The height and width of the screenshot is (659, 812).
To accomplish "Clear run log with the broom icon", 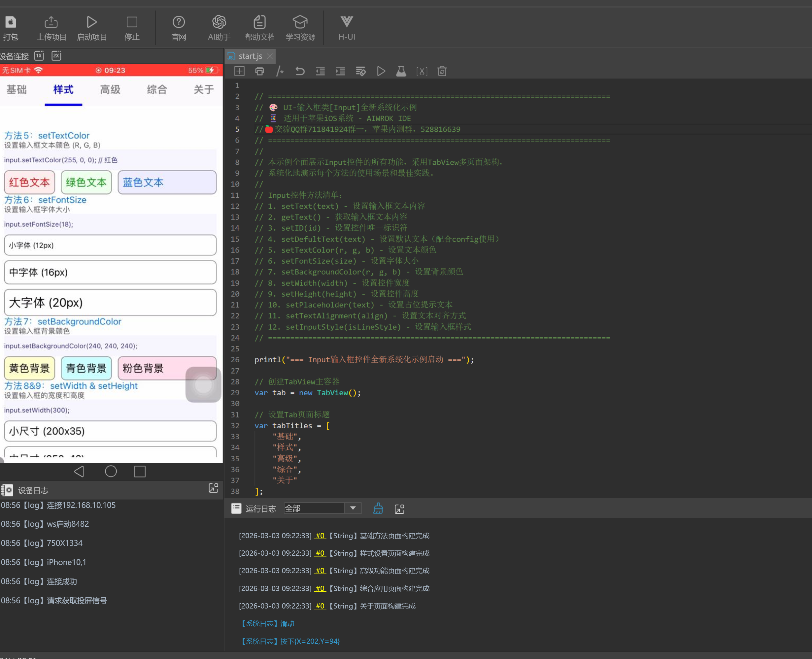I will 378,509.
